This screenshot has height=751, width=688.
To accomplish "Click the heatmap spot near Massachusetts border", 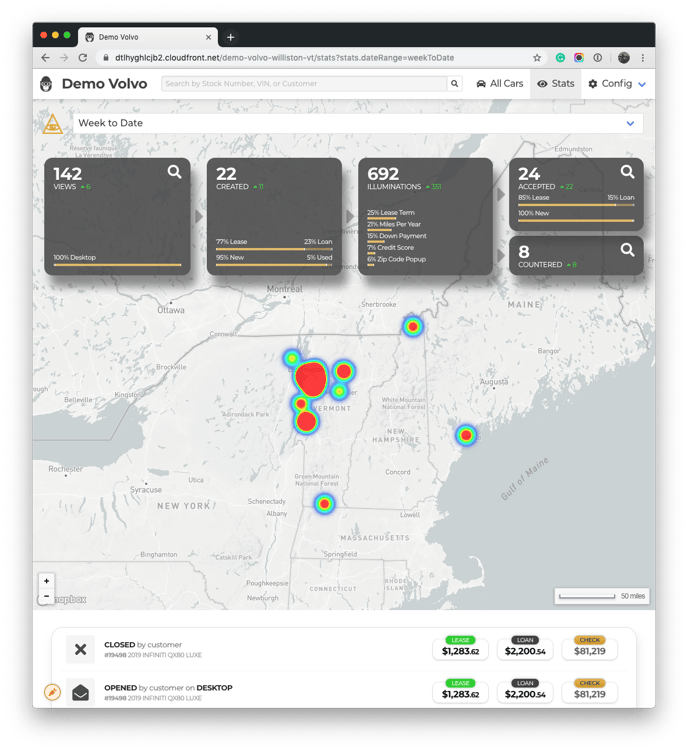I will (x=324, y=504).
